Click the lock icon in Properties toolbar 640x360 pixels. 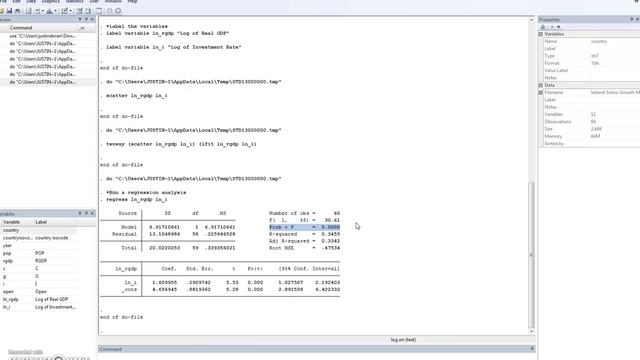(x=543, y=27)
